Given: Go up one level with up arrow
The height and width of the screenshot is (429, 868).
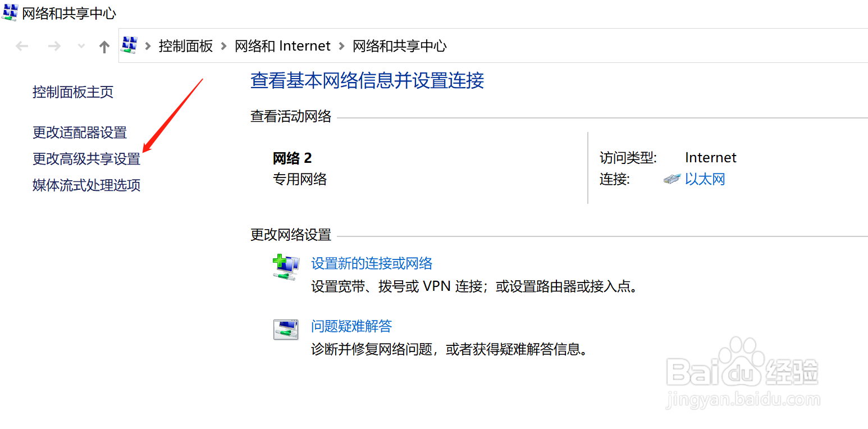Looking at the screenshot, I should coord(104,47).
